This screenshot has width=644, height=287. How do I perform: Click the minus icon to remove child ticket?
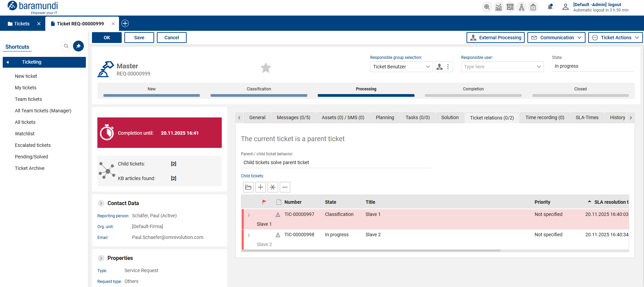point(285,187)
